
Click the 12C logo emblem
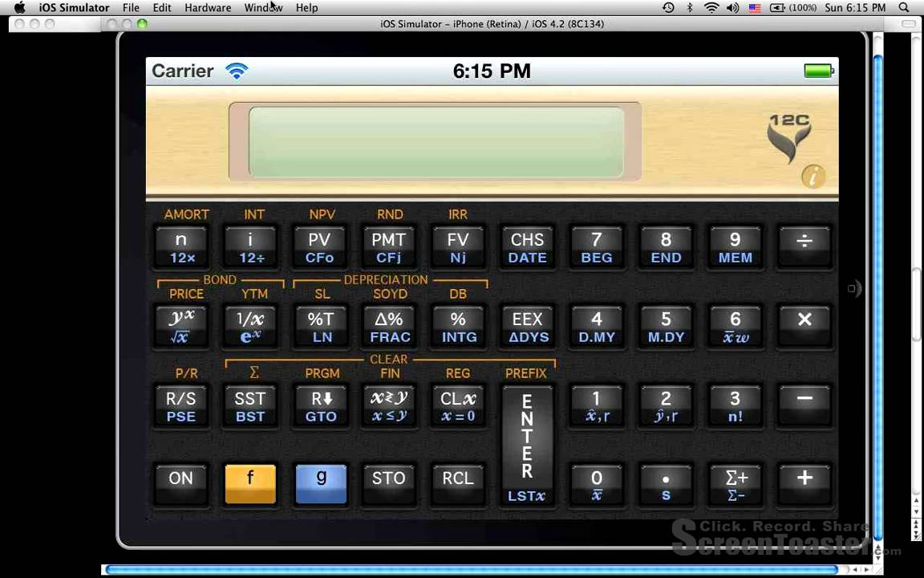[789, 137]
